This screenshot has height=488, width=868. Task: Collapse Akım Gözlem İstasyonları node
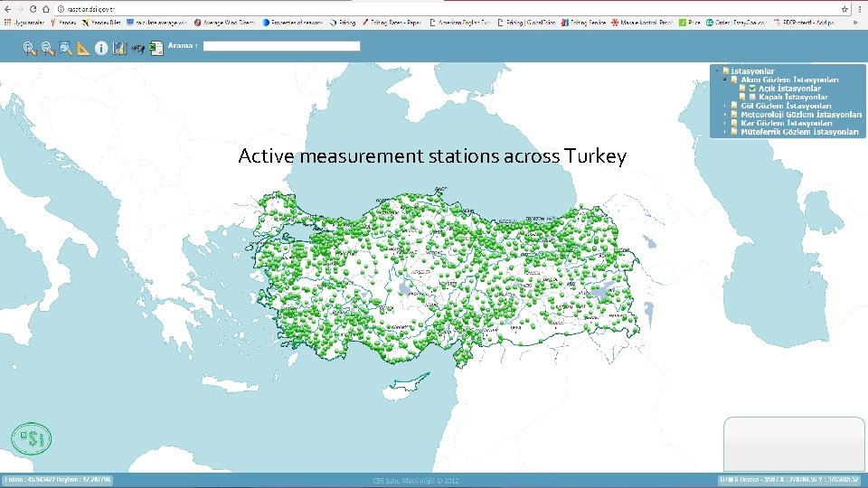tap(724, 80)
